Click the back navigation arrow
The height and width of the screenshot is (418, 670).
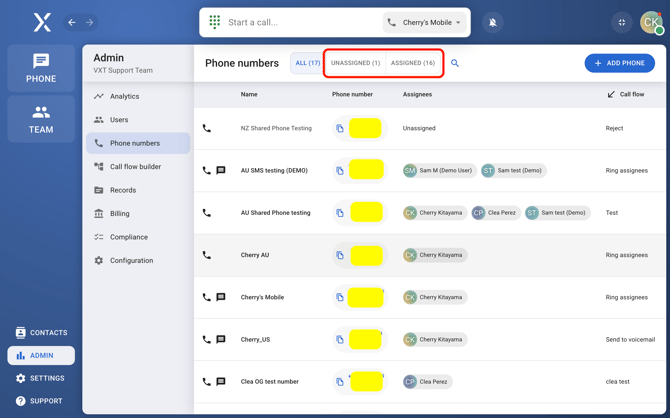72,22
